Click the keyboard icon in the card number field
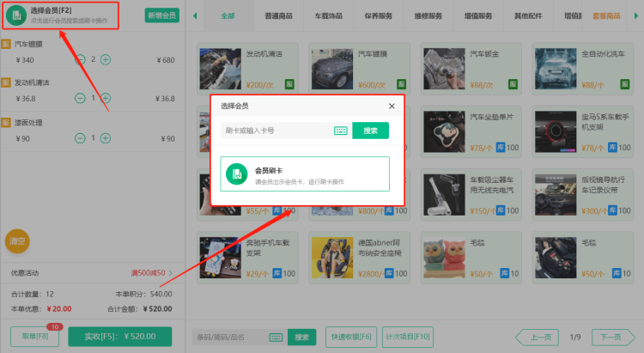 click(x=340, y=131)
